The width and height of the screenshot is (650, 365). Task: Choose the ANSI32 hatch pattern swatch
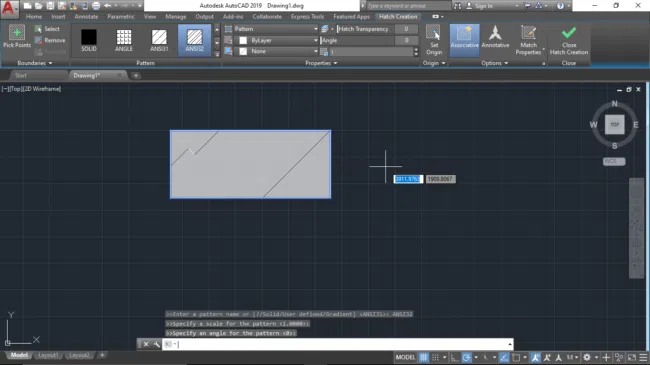(194, 40)
